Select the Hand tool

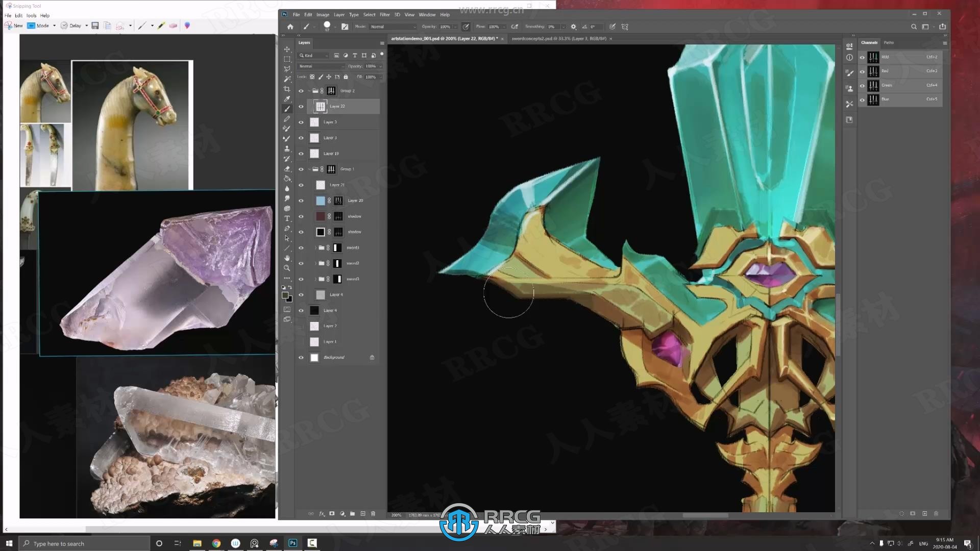click(287, 258)
